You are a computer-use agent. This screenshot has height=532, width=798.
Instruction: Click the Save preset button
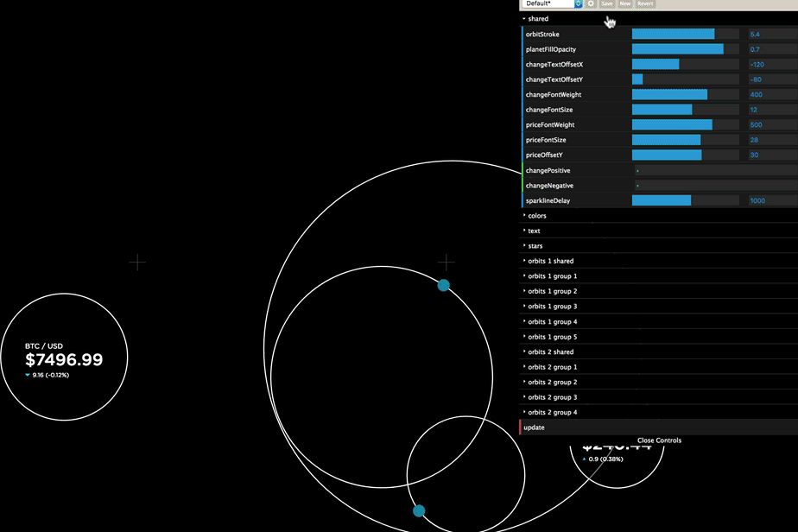coord(607,3)
